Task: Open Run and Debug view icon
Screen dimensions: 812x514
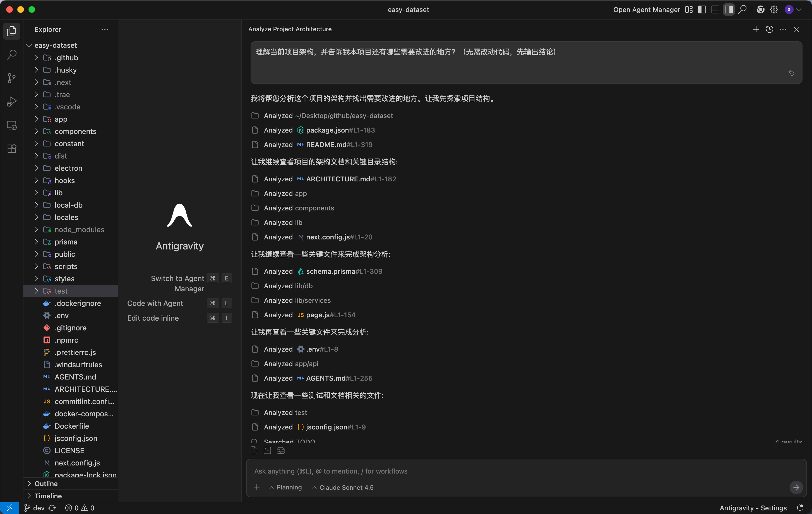Action: tap(12, 101)
